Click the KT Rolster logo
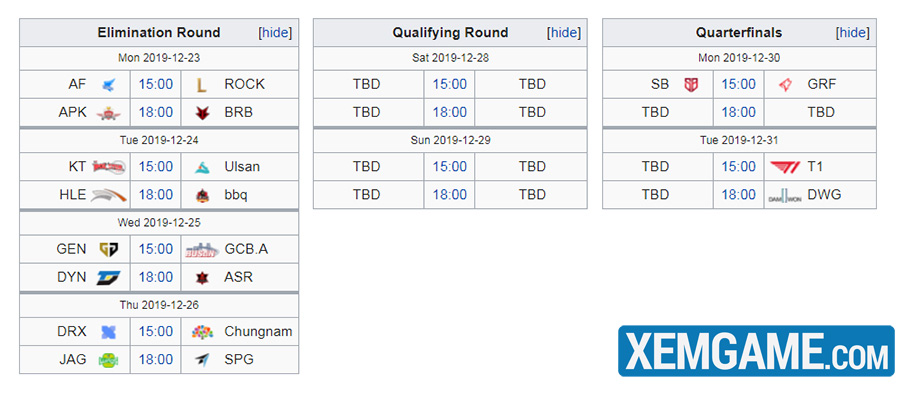 (x=109, y=167)
